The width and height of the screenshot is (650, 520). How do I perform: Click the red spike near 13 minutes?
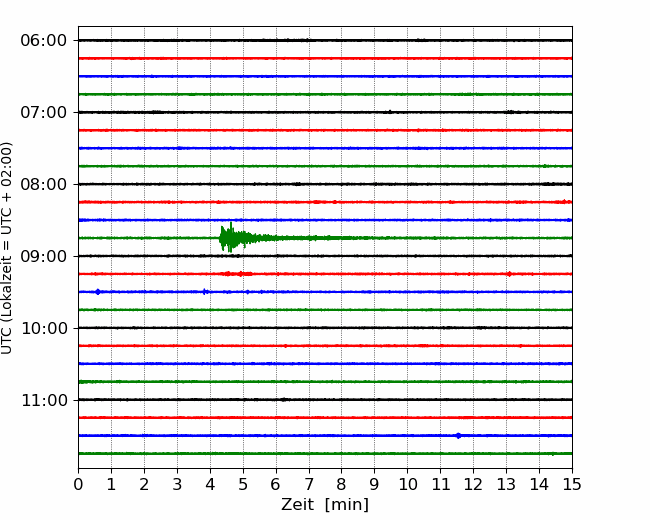click(509, 274)
